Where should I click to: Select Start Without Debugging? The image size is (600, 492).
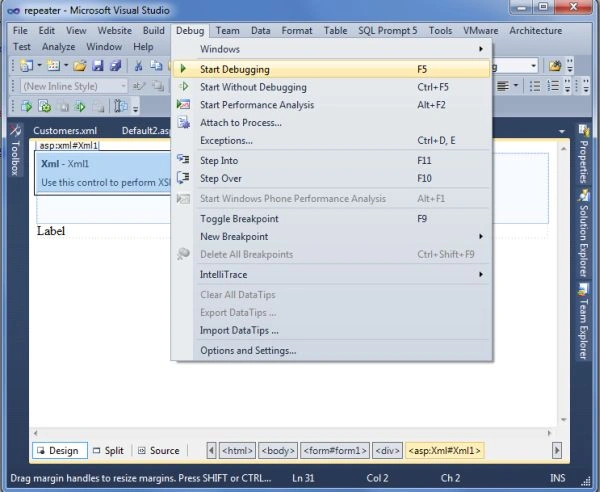click(331, 87)
